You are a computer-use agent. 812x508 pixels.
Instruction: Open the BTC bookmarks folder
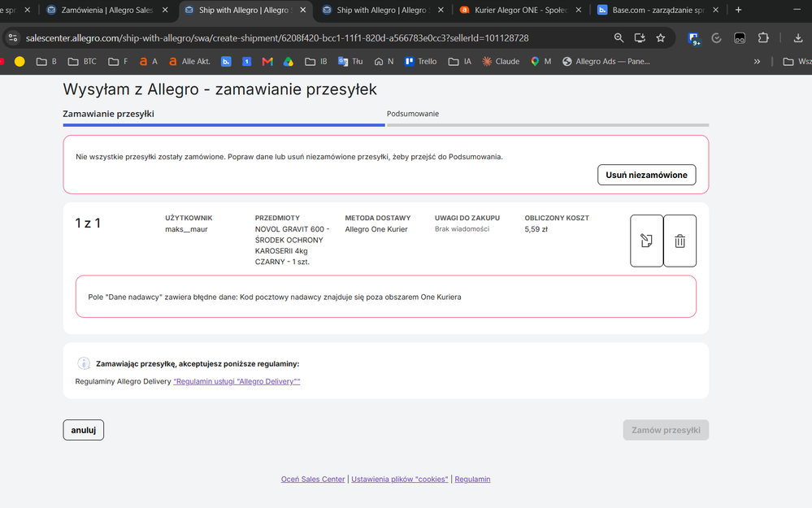point(82,62)
